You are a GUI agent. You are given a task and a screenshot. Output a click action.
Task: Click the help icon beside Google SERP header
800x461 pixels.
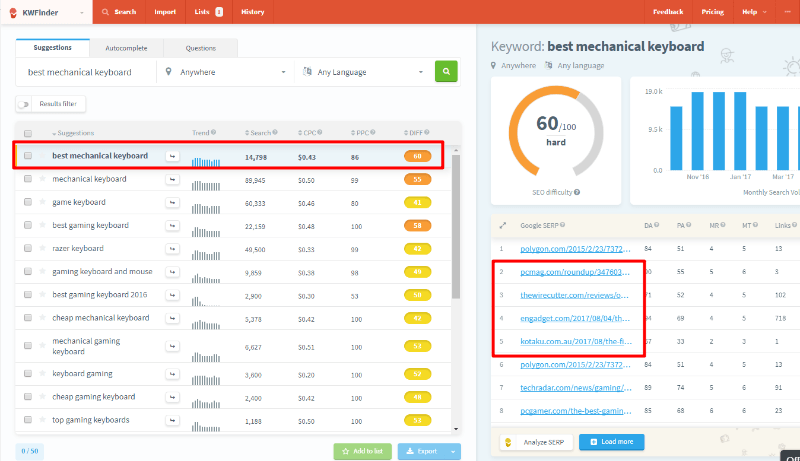(562, 225)
